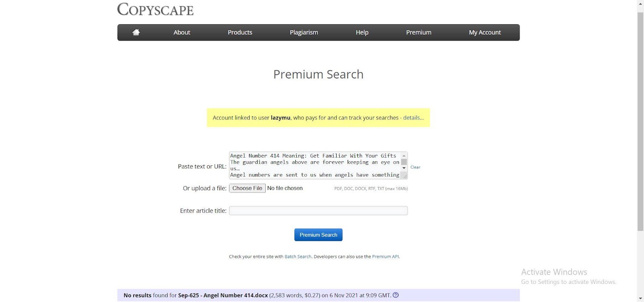This screenshot has width=644, height=302.
Task: Open the Help menu
Action: (362, 33)
